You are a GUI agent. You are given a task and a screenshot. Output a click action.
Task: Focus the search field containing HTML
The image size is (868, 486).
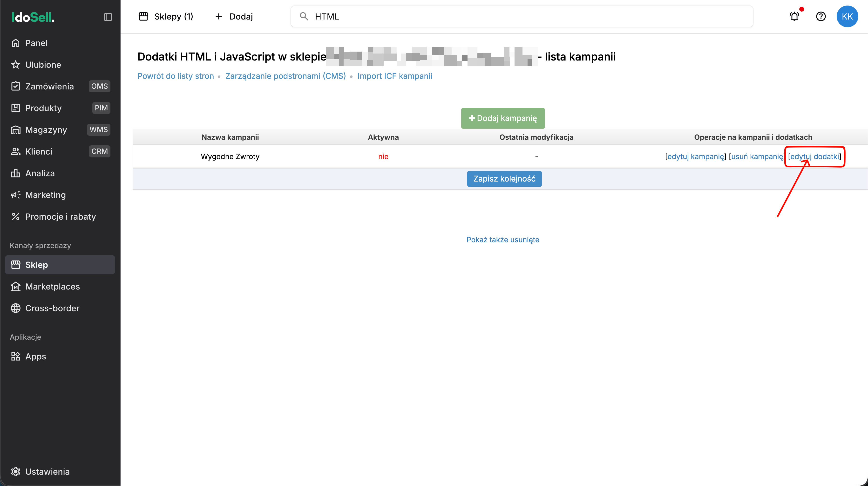pos(522,16)
